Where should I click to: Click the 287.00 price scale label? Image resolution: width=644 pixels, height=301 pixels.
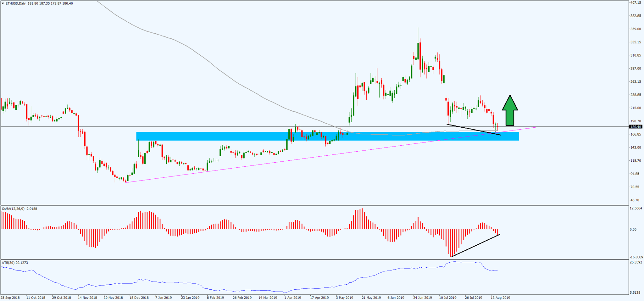point(636,68)
